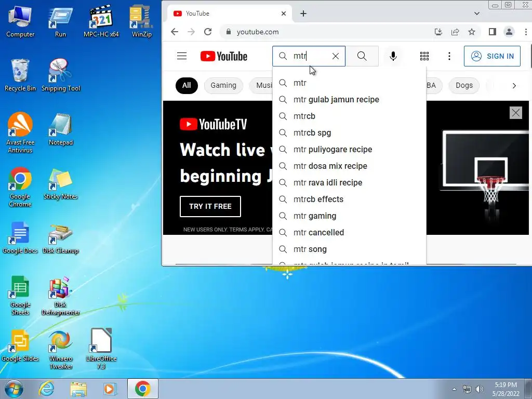
Task: Select the Recycle Bin icon
Action: point(20,75)
